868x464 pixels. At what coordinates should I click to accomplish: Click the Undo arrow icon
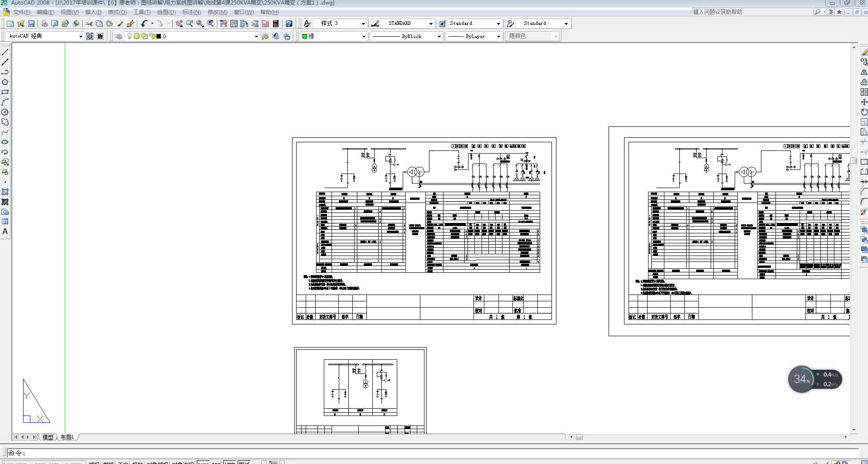pyautogui.click(x=144, y=24)
